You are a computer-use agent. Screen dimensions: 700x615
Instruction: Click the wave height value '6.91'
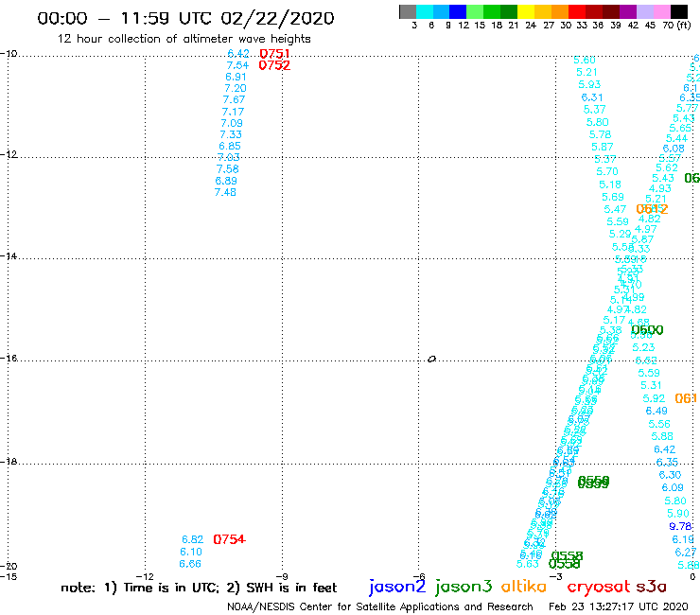pyautogui.click(x=236, y=77)
